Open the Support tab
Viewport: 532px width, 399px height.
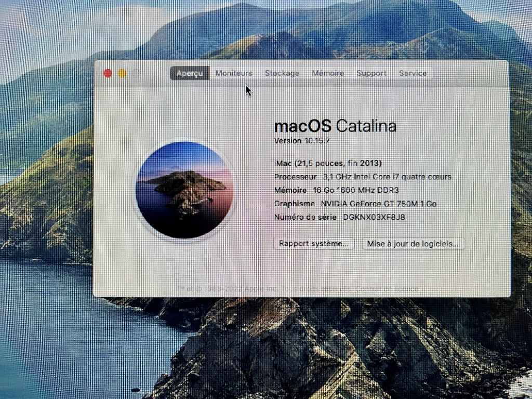tap(371, 73)
